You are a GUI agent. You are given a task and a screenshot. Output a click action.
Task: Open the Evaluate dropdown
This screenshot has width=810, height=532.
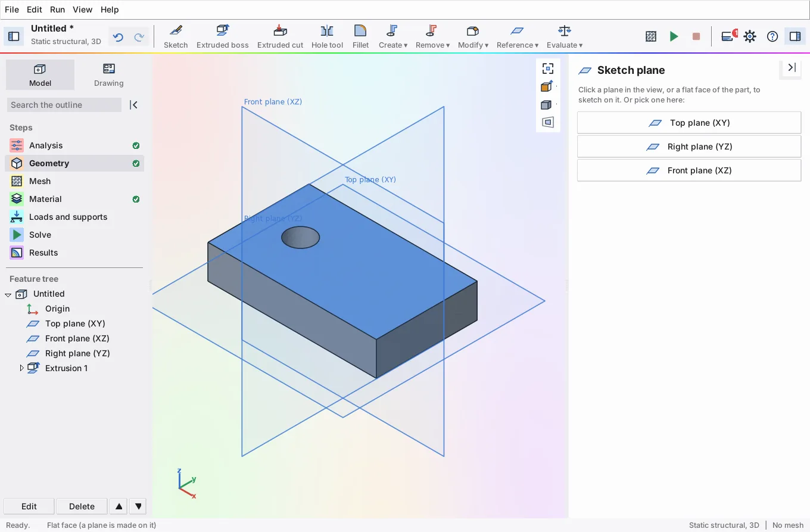pyautogui.click(x=565, y=36)
